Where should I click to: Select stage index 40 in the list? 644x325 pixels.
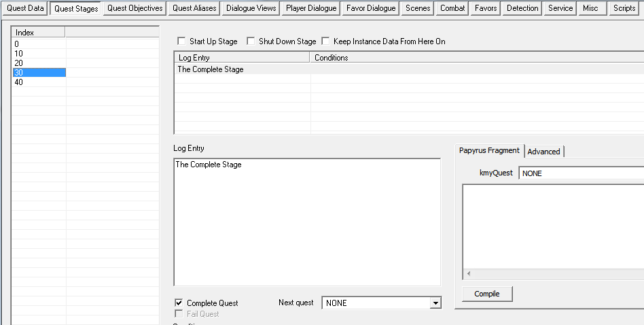tap(19, 82)
